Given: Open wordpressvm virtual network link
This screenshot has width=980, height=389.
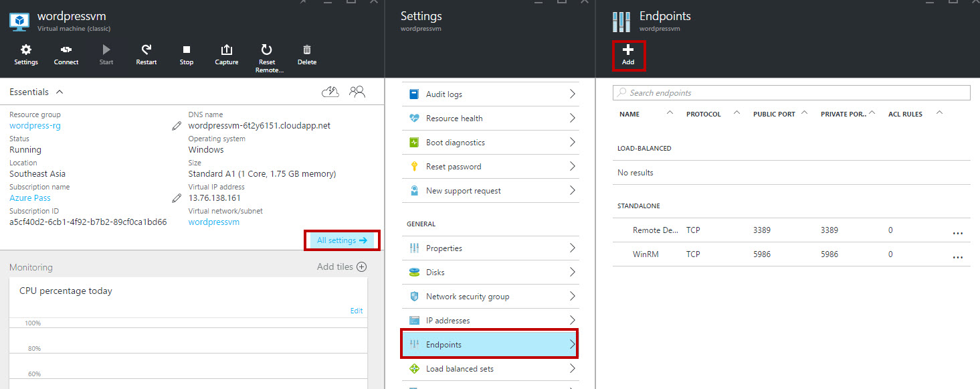Looking at the screenshot, I should [x=214, y=222].
